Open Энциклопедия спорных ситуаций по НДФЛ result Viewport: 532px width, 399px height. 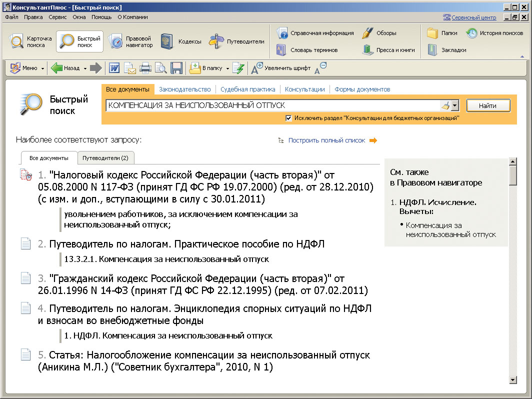[x=204, y=314]
